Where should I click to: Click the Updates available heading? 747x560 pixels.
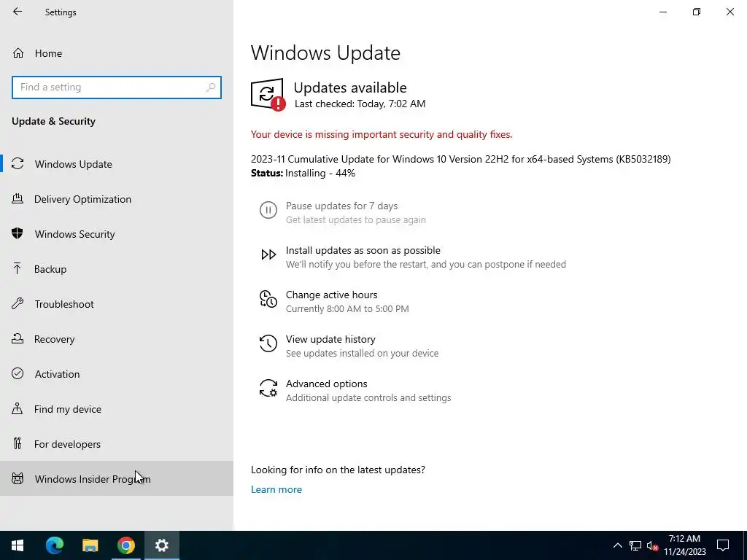click(350, 87)
